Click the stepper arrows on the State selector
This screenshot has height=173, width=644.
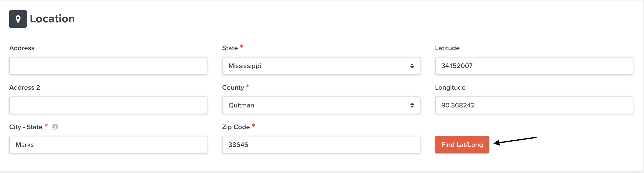coord(412,66)
